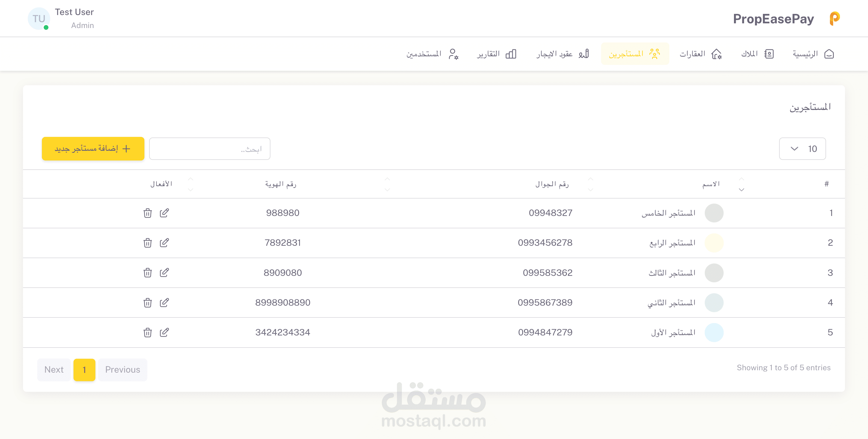Click إضافة مستأجر جديد button
This screenshot has height=439, width=868.
[x=93, y=148]
